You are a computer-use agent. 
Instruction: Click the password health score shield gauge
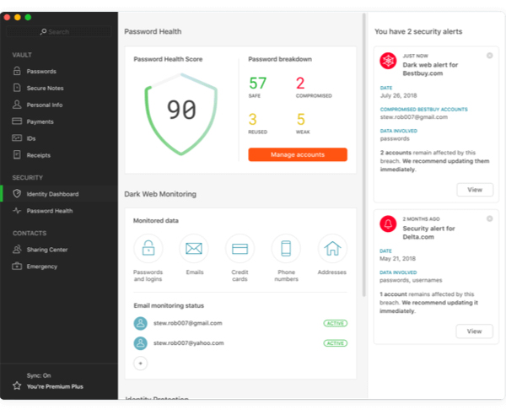(181, 114)
